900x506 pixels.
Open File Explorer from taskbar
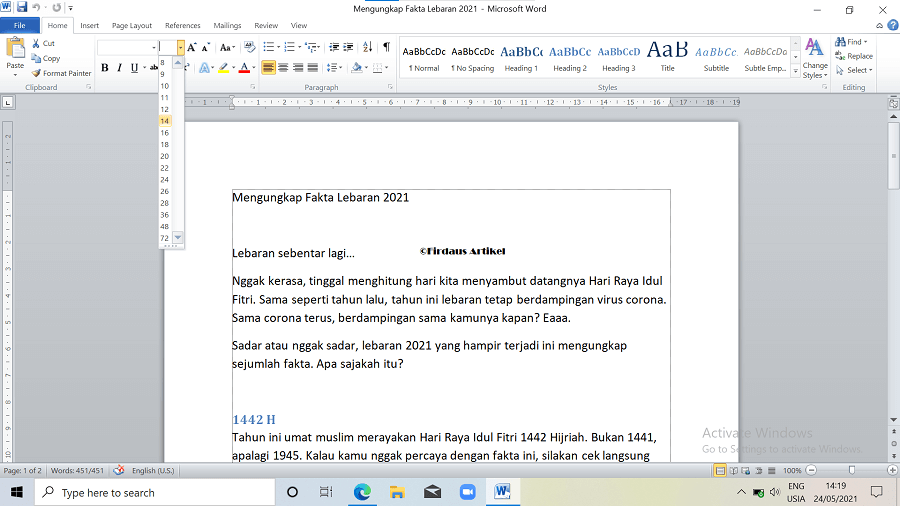[397, 492]
